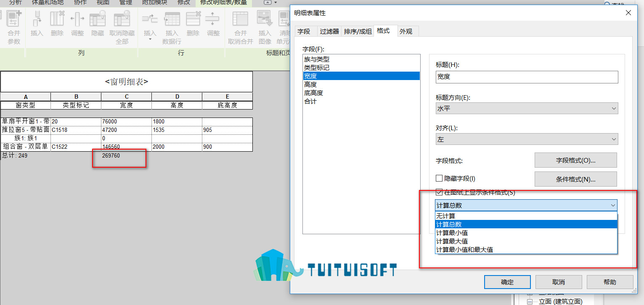This screenshot has width=644, height=305.
Task: Switch to the 过滤器 tab
Action: 329,31
